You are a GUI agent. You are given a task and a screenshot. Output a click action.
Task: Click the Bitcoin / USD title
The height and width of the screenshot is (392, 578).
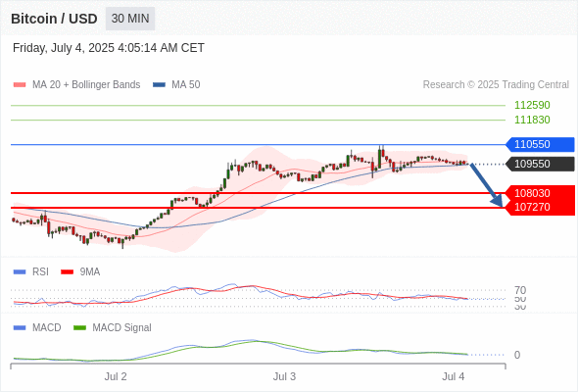tap(54, 19)
